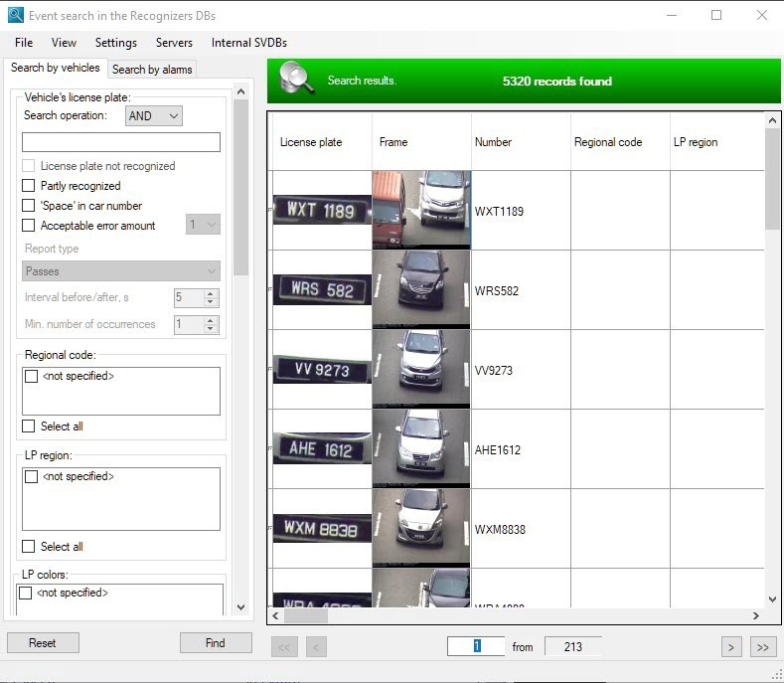Screen dimensions: 784x683
Task: Jump to the last results page
Action: (762, 647)
